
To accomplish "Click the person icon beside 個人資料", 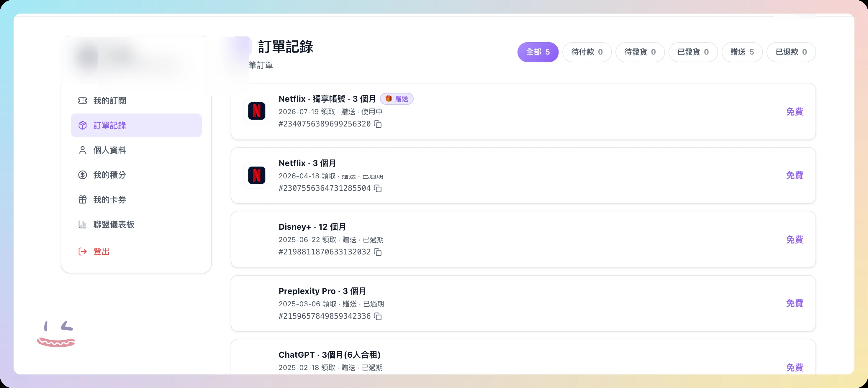I will [83, 150].
